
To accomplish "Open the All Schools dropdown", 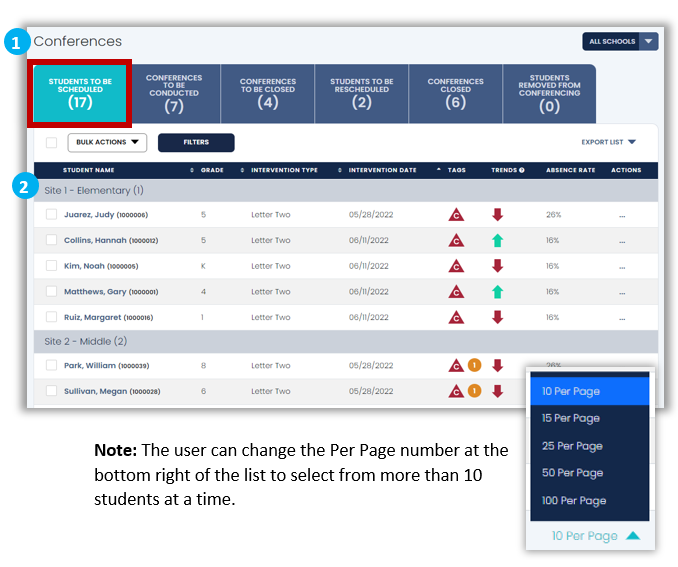I will tap(620, 42).
